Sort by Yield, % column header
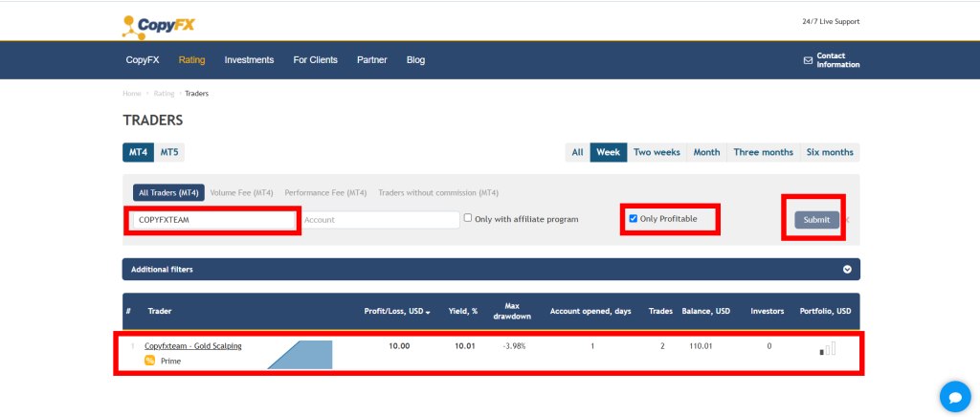Viewport: 980px width, 417px height. pos(463,311)
